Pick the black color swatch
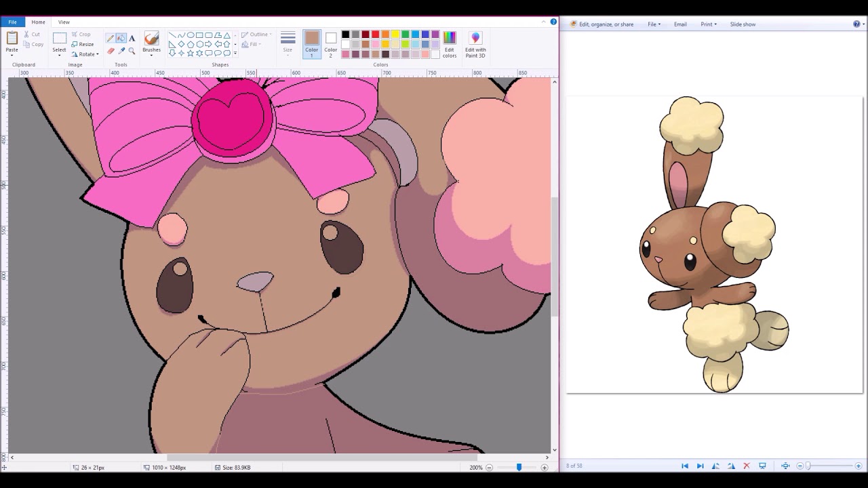The image size is (868, 488). coord(345,35)
